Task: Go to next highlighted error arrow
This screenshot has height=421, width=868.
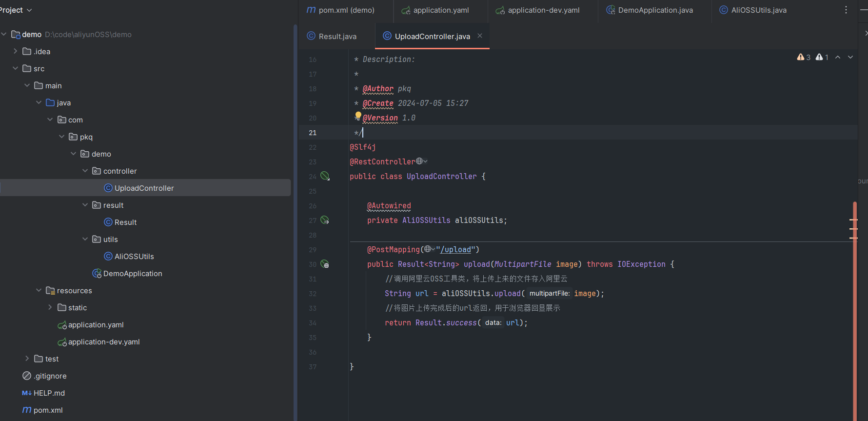Action: pyautogui.click(x=850, y=57)
